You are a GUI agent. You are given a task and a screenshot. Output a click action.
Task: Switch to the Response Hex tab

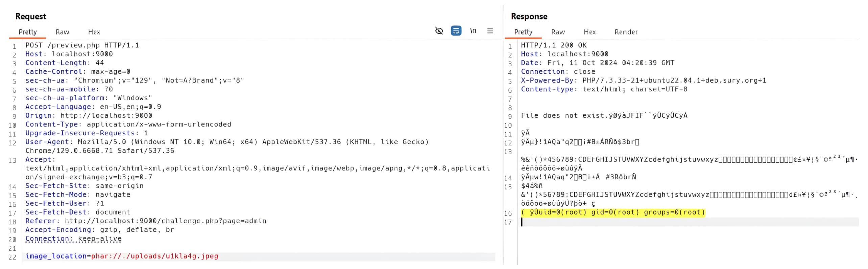[589, 32]
